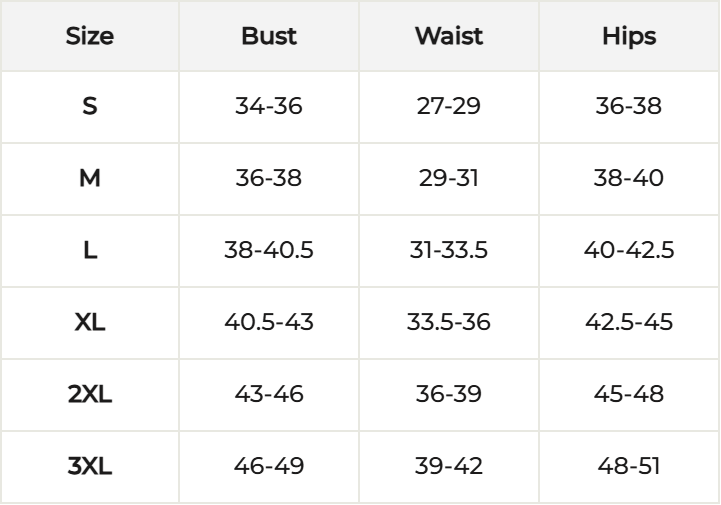The height and width of the screenshot is (505, 721).
Task: Click the Size column header
Action: [x=90, y=36]
